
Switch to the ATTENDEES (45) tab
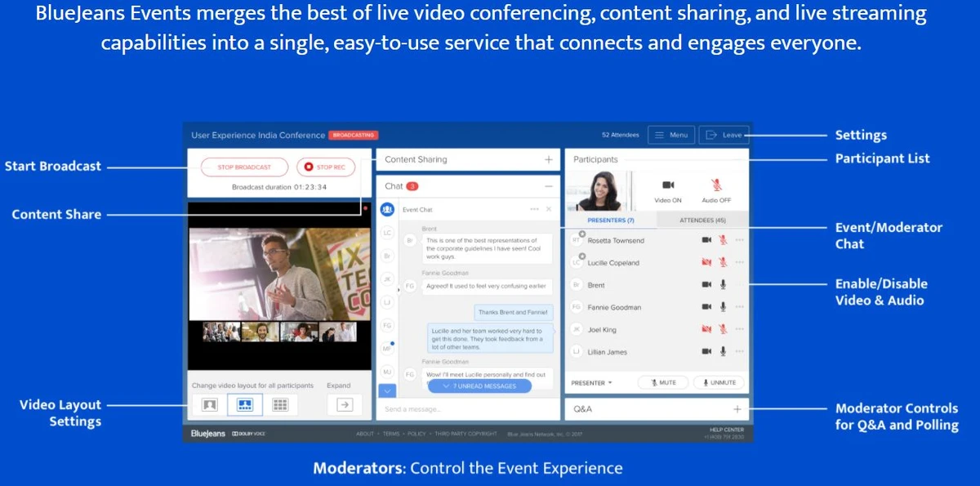tap(703, 219)
